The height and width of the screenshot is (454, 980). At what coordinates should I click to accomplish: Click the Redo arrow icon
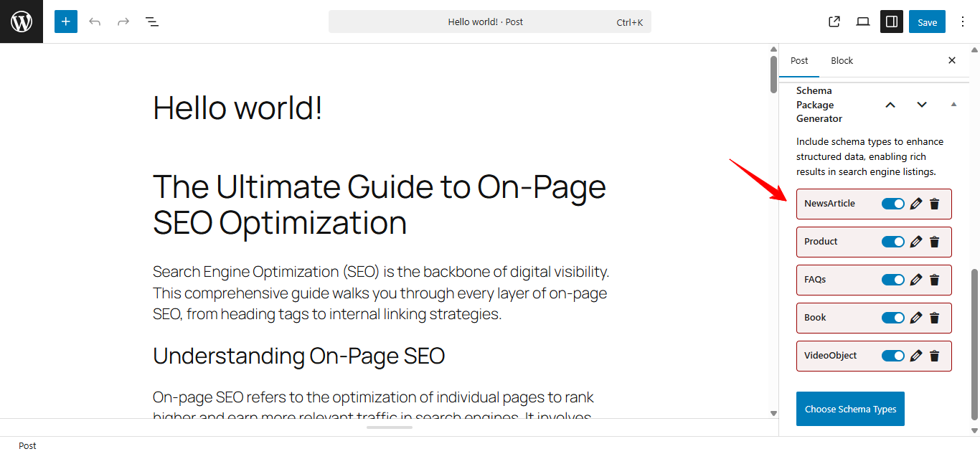click(x=123, y=22)
